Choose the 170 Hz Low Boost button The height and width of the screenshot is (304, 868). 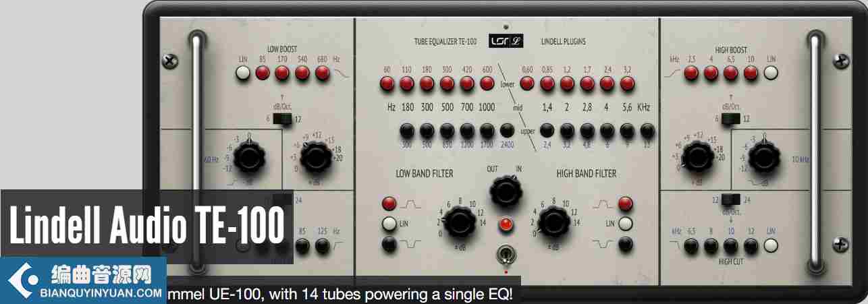click(x=283, y=73)
